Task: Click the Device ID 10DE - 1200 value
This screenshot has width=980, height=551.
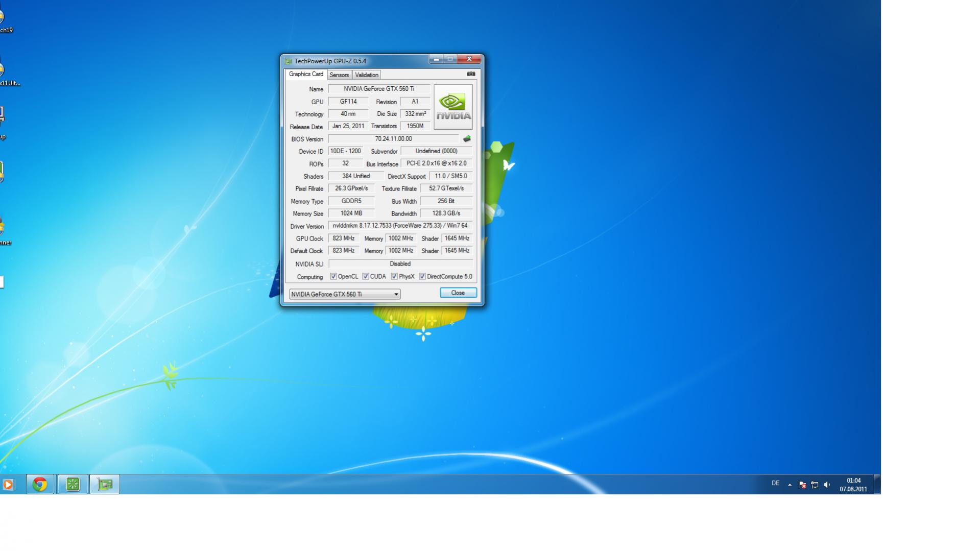Action: [345, 151]
